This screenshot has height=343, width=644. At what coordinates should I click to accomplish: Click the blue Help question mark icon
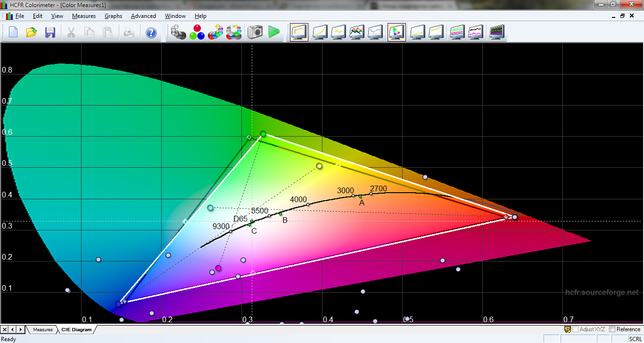pyautogui.click(x=151, y=33)
